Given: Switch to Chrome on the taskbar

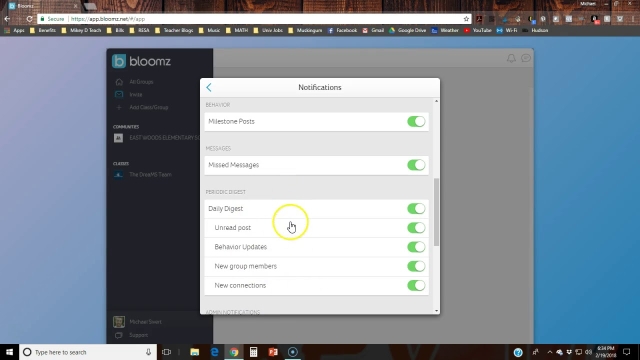Looking at the screenshot, I should point(234,352).
